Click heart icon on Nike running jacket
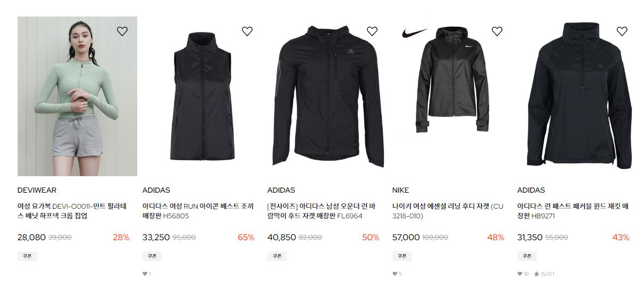644x284 pixels. 497,31
